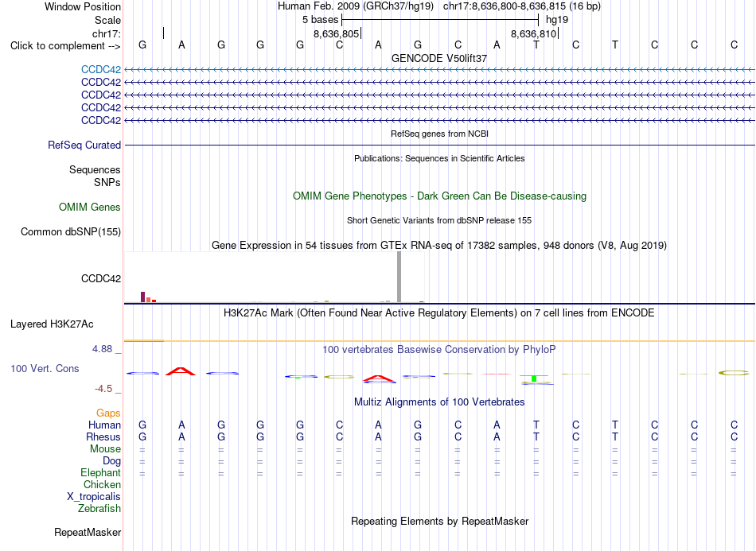
Task: Open the RefSeq Curated track label
Action: tap(84, 145)
